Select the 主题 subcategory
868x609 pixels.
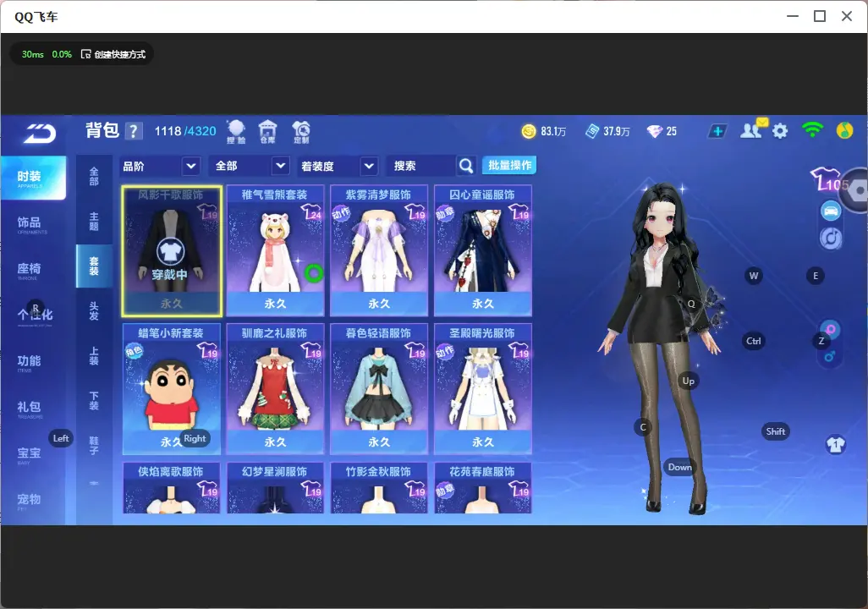pos(94,221)
